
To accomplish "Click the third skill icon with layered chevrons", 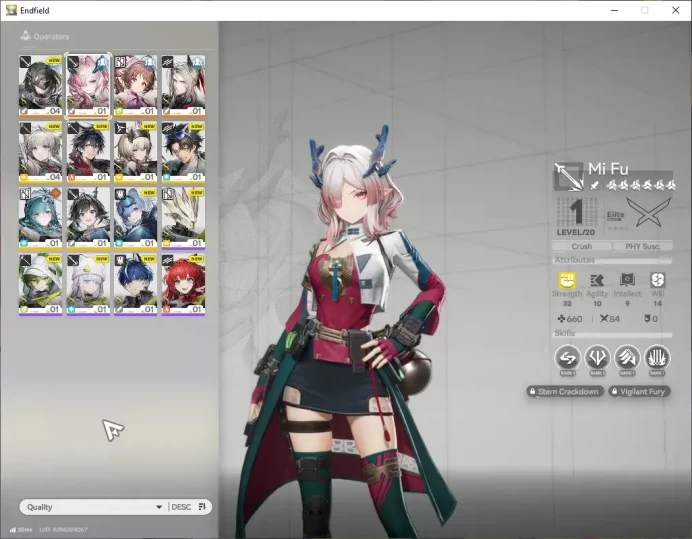I will (x=627, y=358).
